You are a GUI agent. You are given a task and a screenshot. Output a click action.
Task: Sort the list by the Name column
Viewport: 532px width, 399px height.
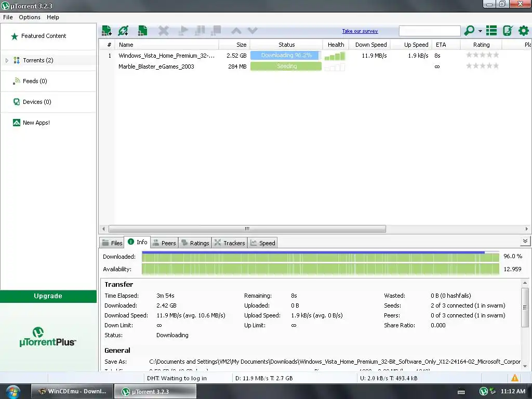pos(167,45)
